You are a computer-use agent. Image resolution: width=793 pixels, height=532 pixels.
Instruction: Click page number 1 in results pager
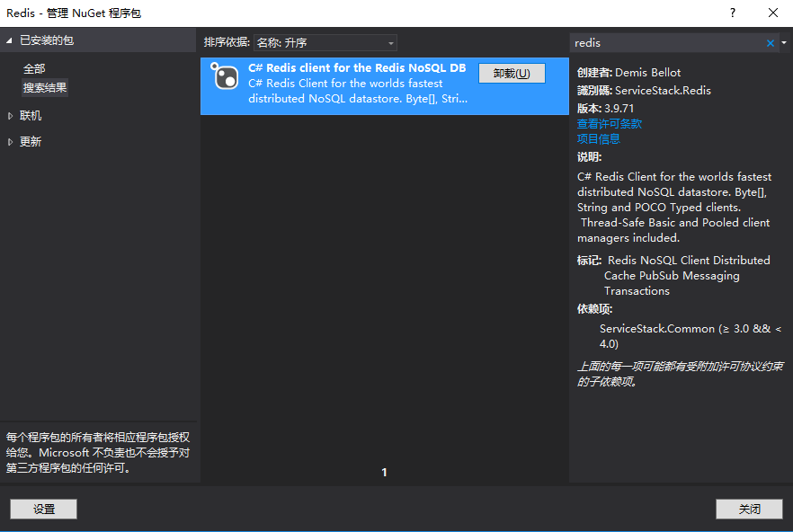(385, 473)
